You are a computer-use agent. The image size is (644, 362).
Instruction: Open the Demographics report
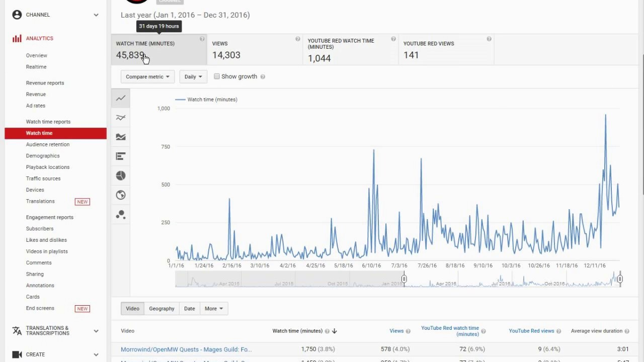point(43,155)
